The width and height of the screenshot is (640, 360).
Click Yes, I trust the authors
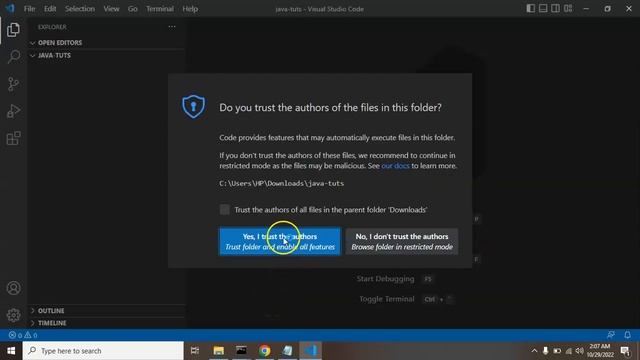[x=280, y=241]
